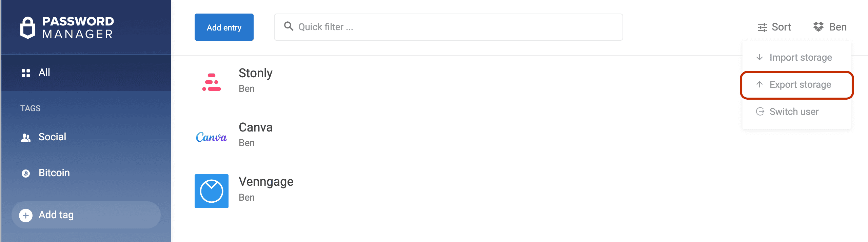Click the Add entry button
The height and width of the screenshot is (242, 868).
click(x=224, y=27)
